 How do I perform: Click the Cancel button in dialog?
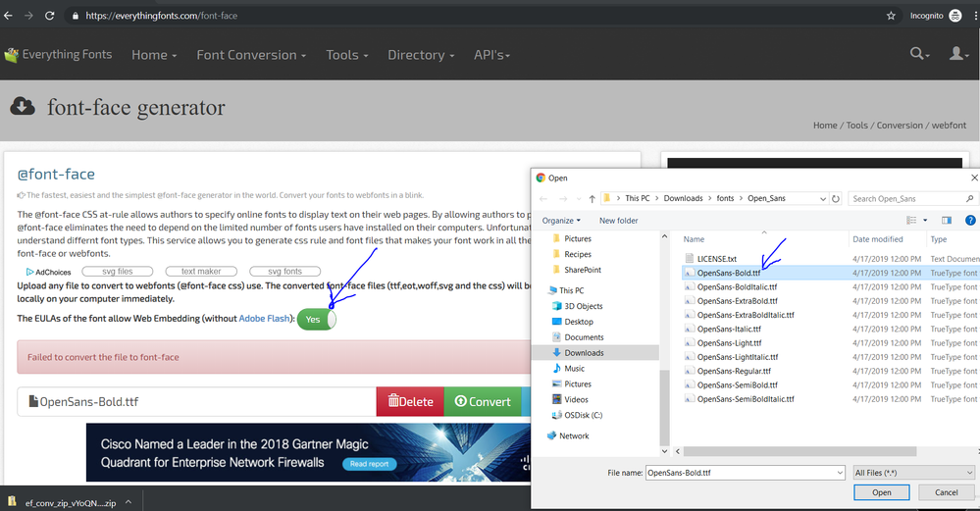(946, 492)
